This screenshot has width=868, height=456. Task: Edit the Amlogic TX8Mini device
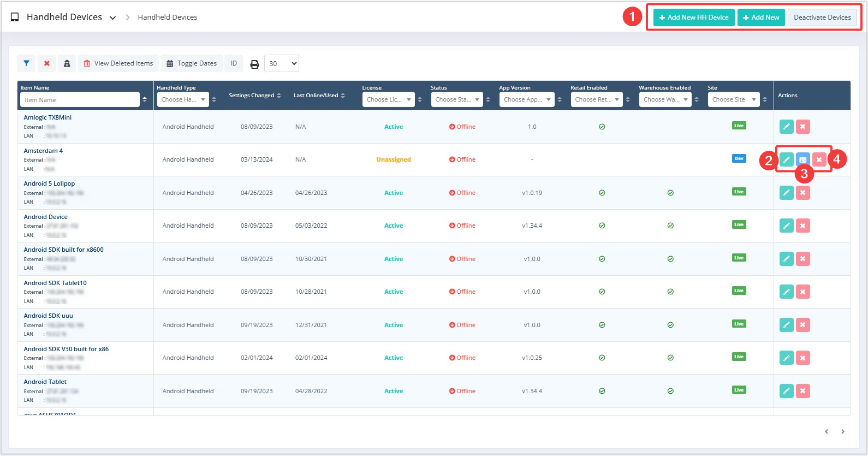[786, 127]
